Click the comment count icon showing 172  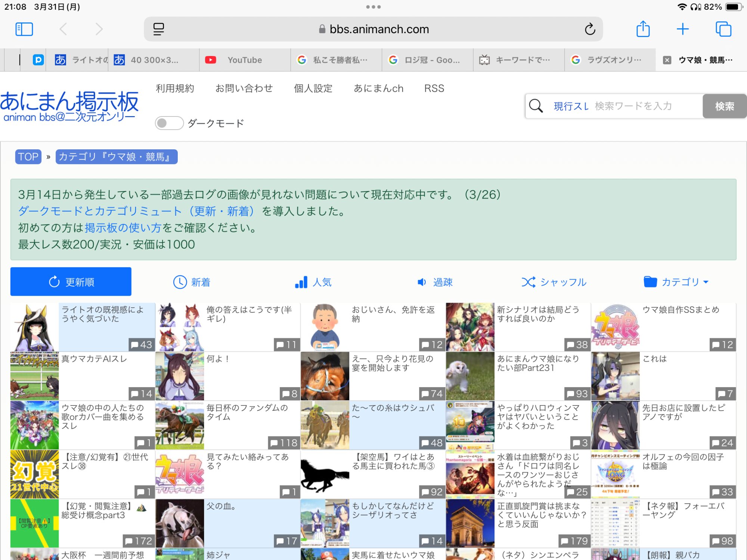138,541
